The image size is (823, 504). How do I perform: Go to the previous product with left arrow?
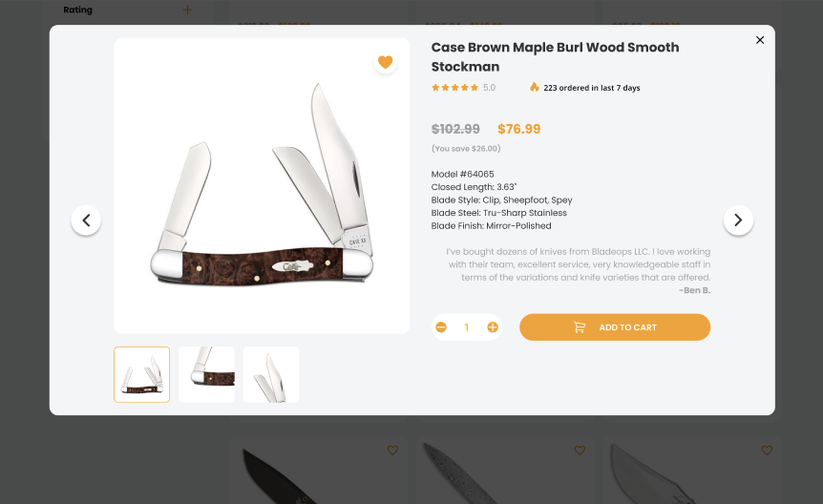tap(86, 220)
